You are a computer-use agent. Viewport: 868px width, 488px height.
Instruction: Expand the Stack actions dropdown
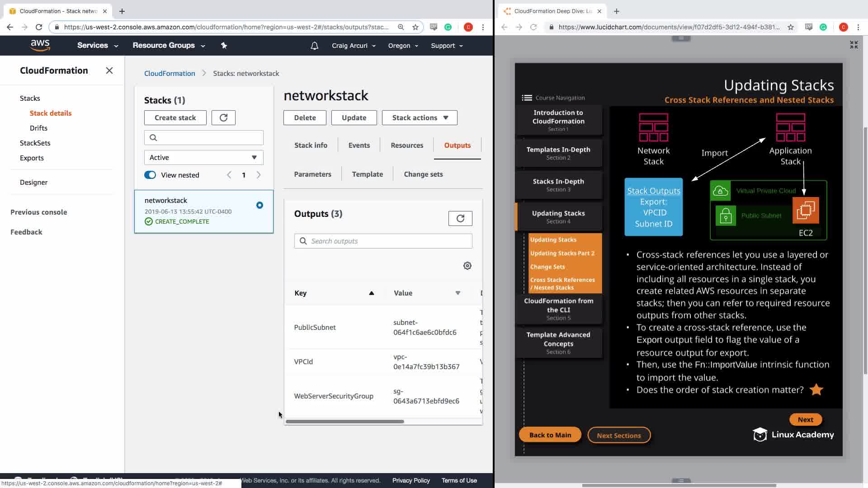coord(420,118)
